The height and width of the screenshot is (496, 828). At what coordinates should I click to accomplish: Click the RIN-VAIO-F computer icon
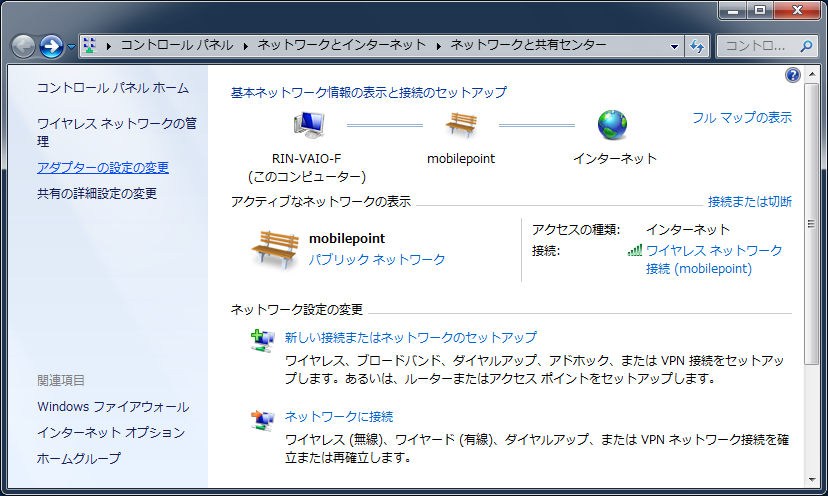308,125
